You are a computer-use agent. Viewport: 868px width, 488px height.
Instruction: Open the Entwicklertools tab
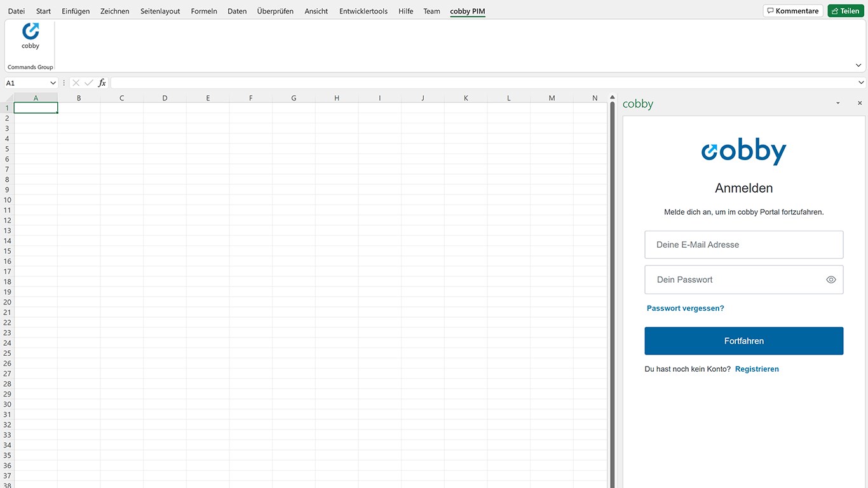point(363,11)
